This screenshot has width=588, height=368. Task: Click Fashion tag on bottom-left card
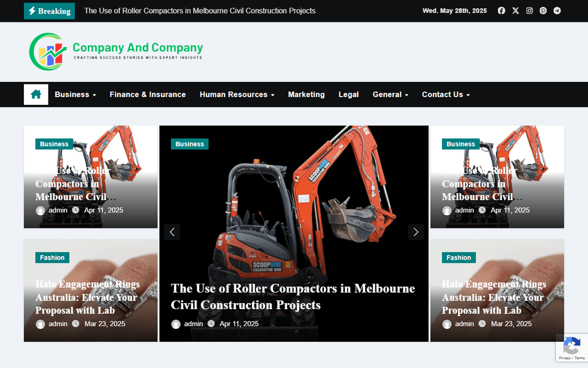[52, 257]
